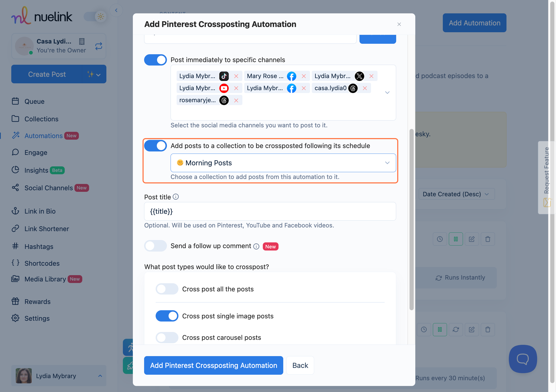Open Social Channels in the sidebar
Viewport: 556px width, 392px height.
(48, 188)
